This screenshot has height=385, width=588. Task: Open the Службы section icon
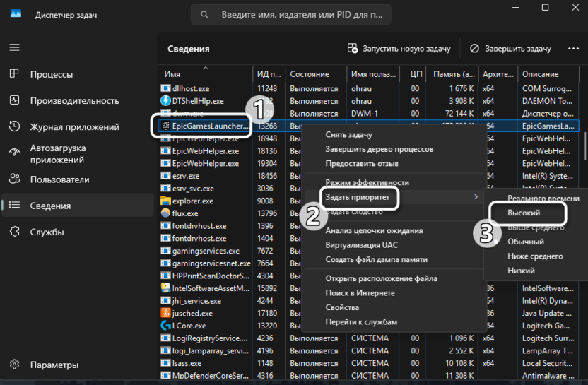coord(14,231)
